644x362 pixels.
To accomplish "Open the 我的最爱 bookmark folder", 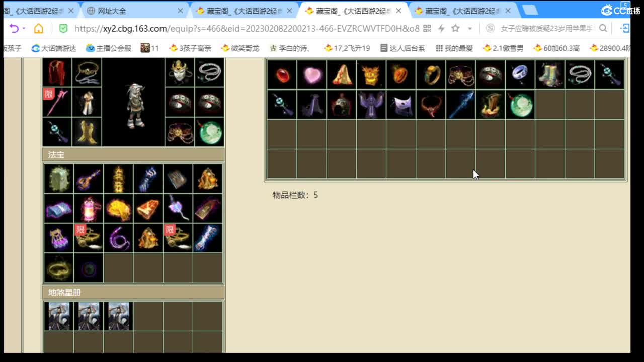I will 454,48.
